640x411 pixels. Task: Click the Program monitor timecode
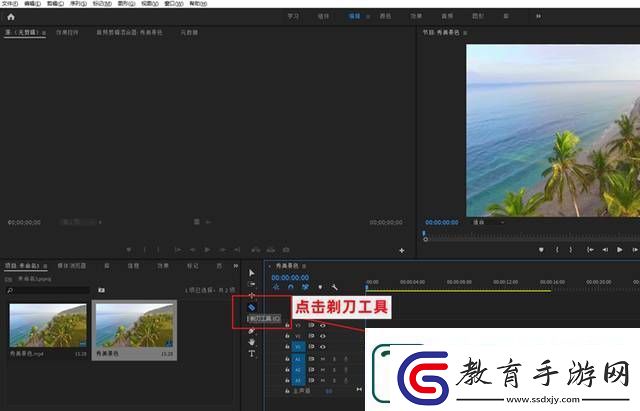click(442, 222)
